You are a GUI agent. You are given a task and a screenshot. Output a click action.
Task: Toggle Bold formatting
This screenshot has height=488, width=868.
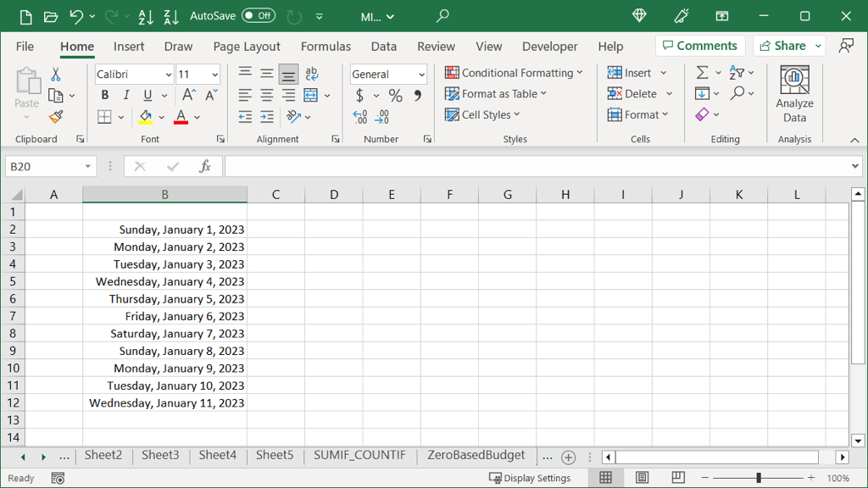coord(104,95)
